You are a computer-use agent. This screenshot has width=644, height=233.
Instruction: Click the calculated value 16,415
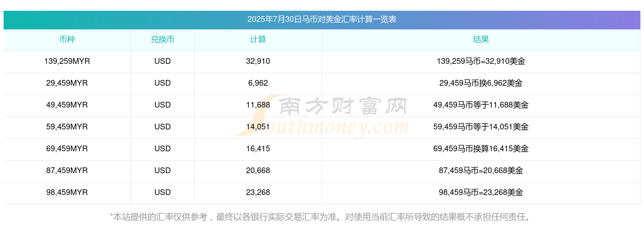tap(258, 149)
